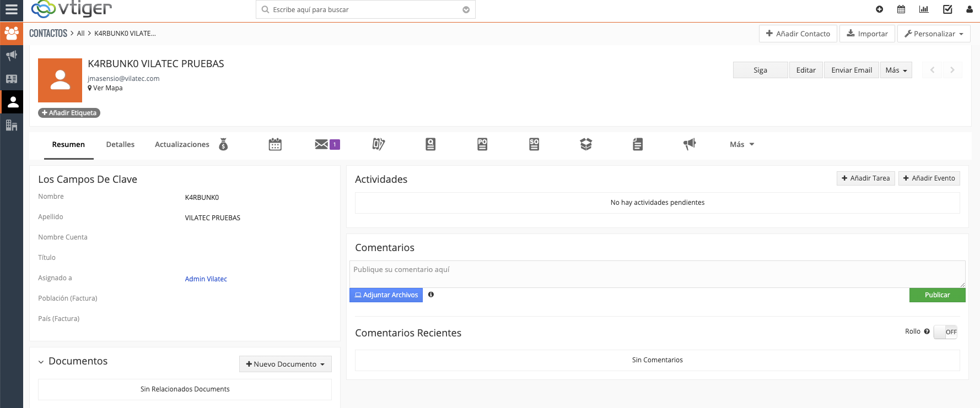
Task: Switch to the Actualizaciones tab
Action: [182, 144]
